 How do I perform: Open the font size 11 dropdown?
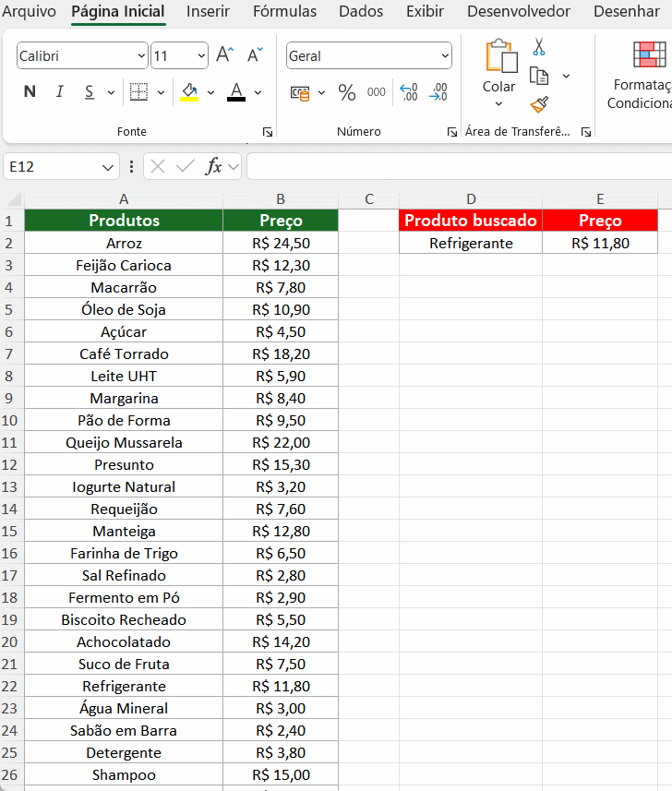(201, 56)
